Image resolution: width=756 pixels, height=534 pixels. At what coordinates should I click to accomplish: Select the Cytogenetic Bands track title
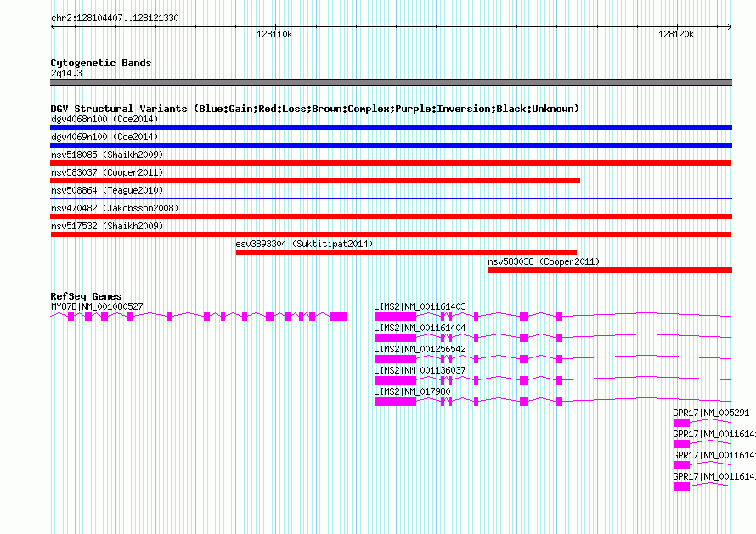coord(101,63)
